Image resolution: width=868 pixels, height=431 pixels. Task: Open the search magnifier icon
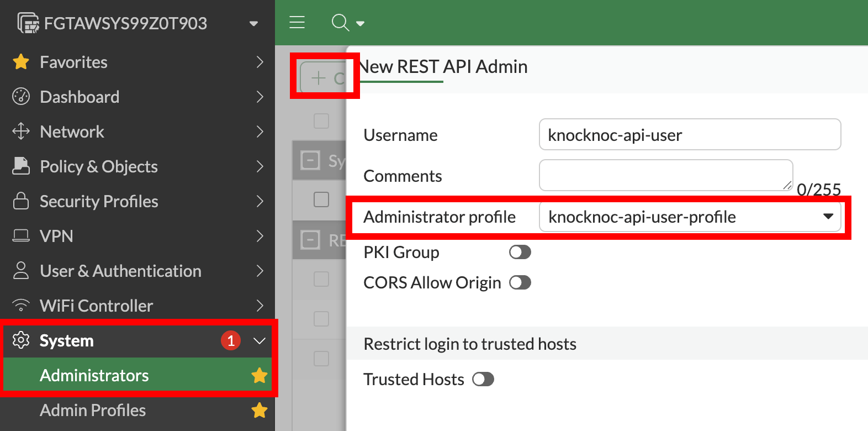tap(340, 23)
